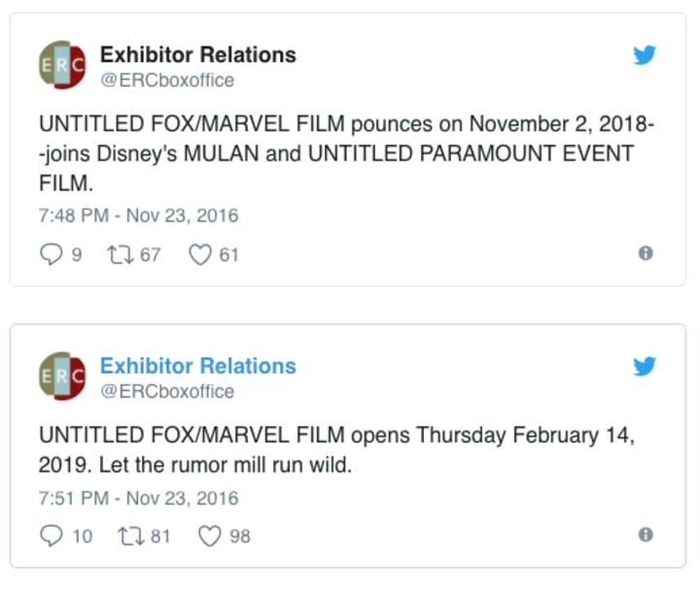
Task: Open the 7:51 PM - Nov 23, 2016 timestamp
Action: tap(138, 498)
